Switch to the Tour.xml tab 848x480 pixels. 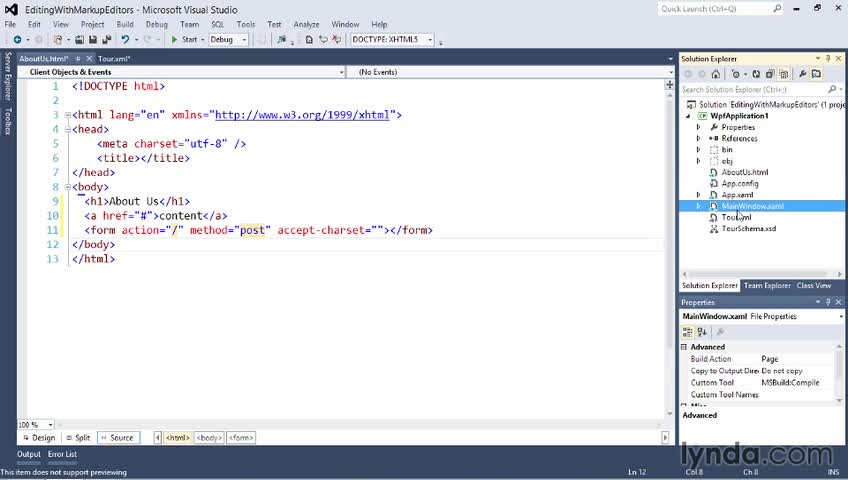[x=114, y=58]
